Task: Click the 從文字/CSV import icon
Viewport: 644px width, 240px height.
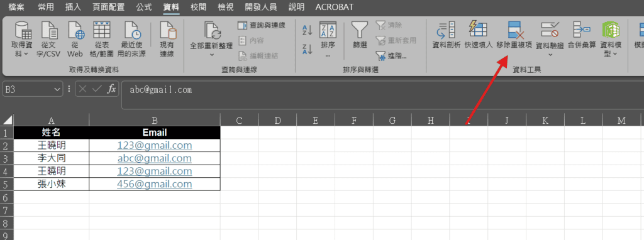Action: [49, 30]
